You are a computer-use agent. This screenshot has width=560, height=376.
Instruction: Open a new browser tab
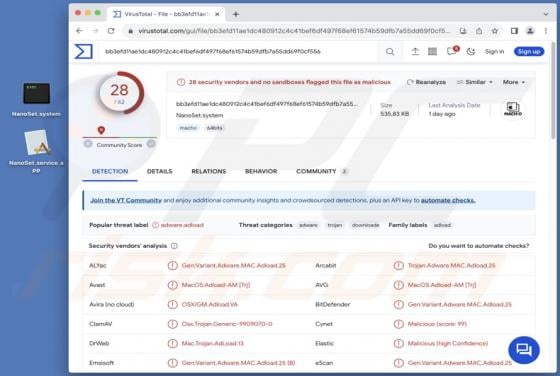236,14
